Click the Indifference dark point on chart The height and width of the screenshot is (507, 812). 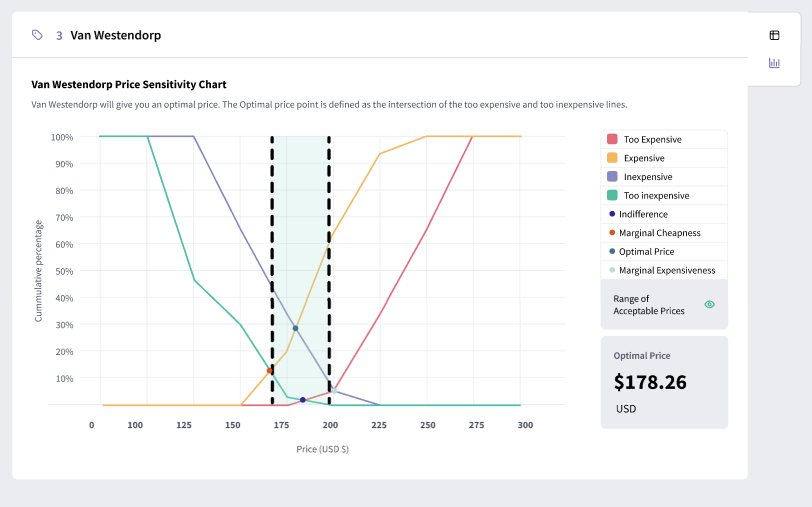[x=303, y=400]
